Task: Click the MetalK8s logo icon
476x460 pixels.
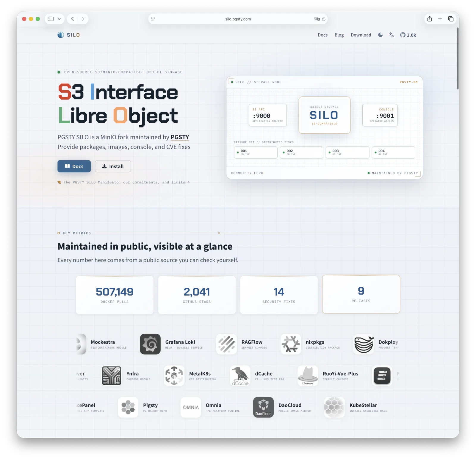Action: pos(174,376)
